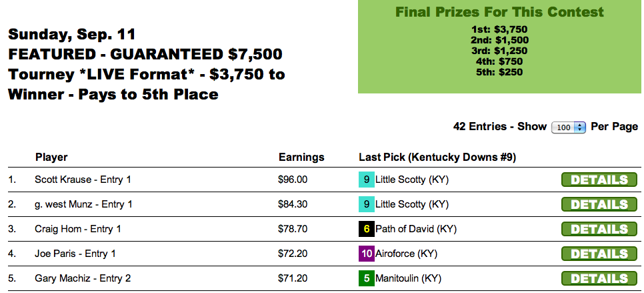Open DETAILS for g. west Munz
Viewport: 644px width, 293px height.
[x=599, y=204]
